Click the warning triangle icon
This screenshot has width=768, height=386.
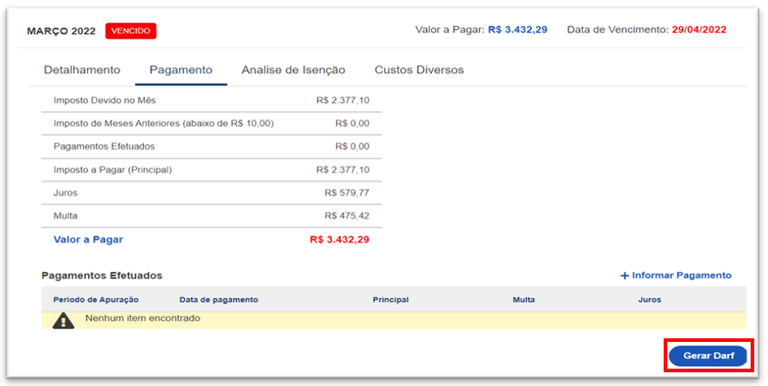pos(63,320)
